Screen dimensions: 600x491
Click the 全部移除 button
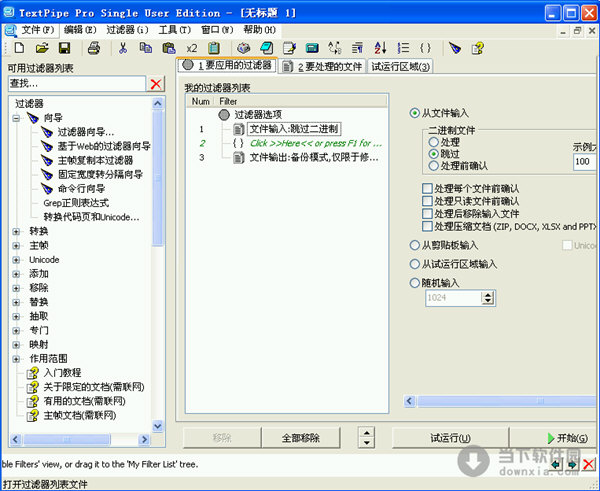click(x=301, y=438)
